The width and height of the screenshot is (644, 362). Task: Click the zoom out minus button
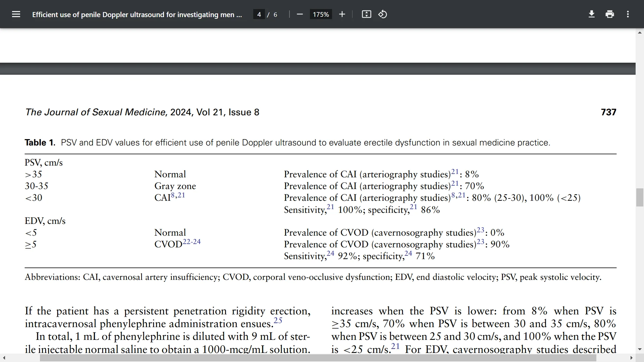pos(300,14)
